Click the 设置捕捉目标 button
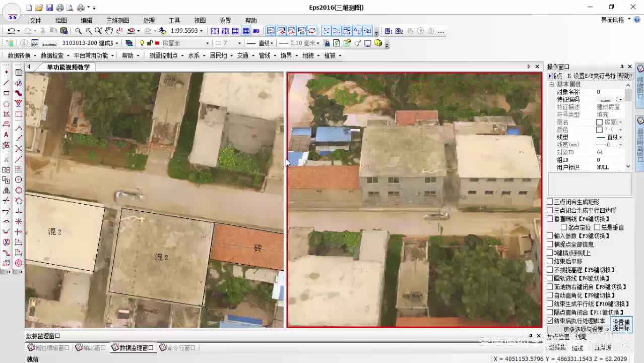The height and width of the screenshot is (363, 644). (621, 325)
